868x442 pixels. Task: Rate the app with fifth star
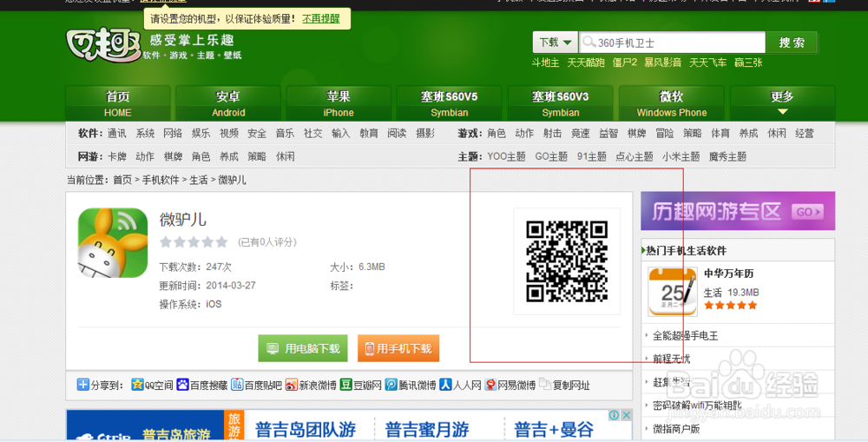[222, 242]
